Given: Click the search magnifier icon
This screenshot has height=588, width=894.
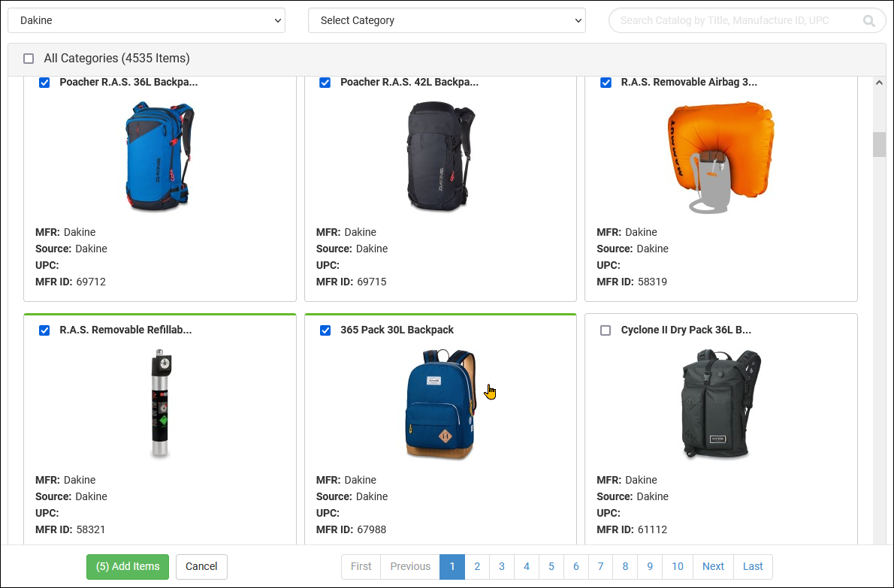Looking at the screenshot, I should 868,21.
